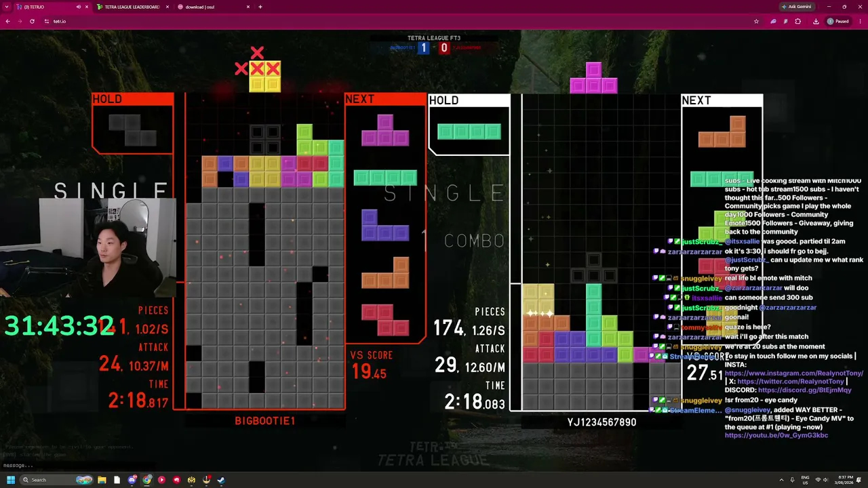
Task: Switch the ENG US input language
Action: click(x=806, y=480)
